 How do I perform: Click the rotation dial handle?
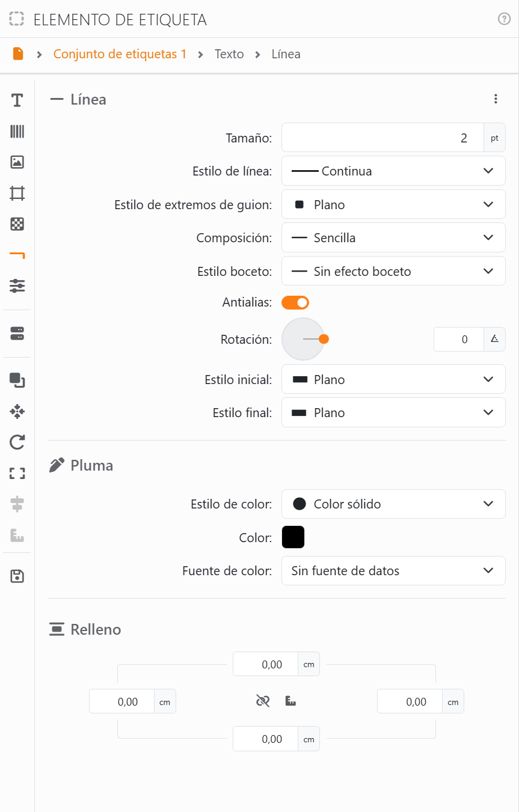coord(324,339)
